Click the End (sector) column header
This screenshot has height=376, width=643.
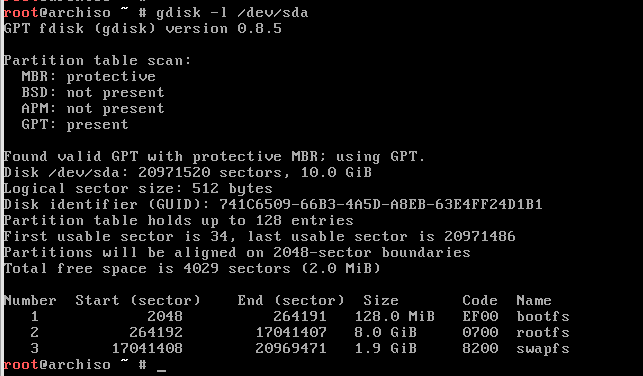(291, 300)
